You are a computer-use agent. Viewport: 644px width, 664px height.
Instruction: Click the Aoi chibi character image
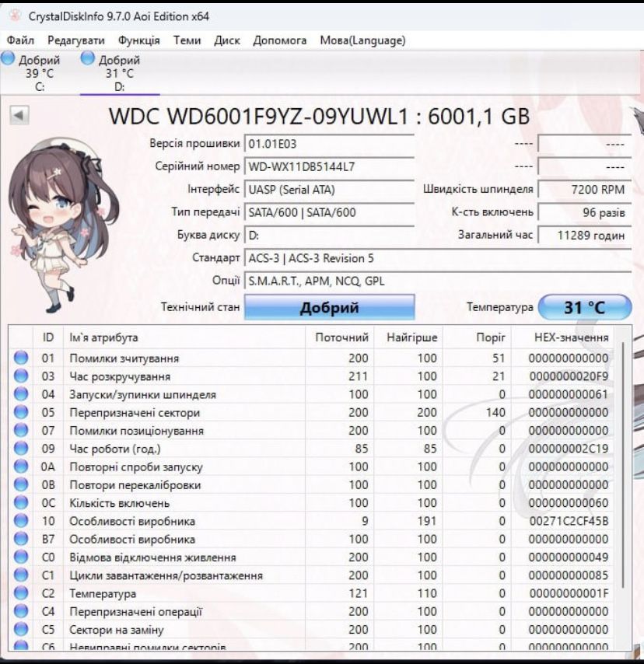tap(64, 225)
